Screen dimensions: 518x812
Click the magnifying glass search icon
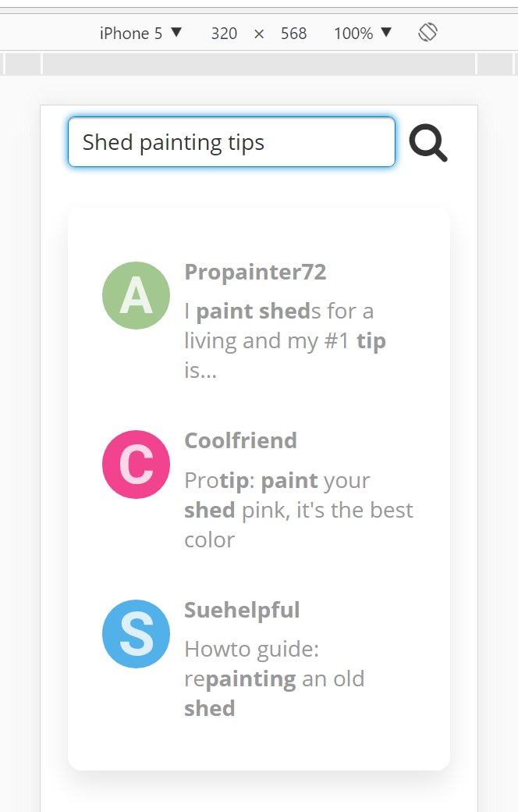pos(428,143)
